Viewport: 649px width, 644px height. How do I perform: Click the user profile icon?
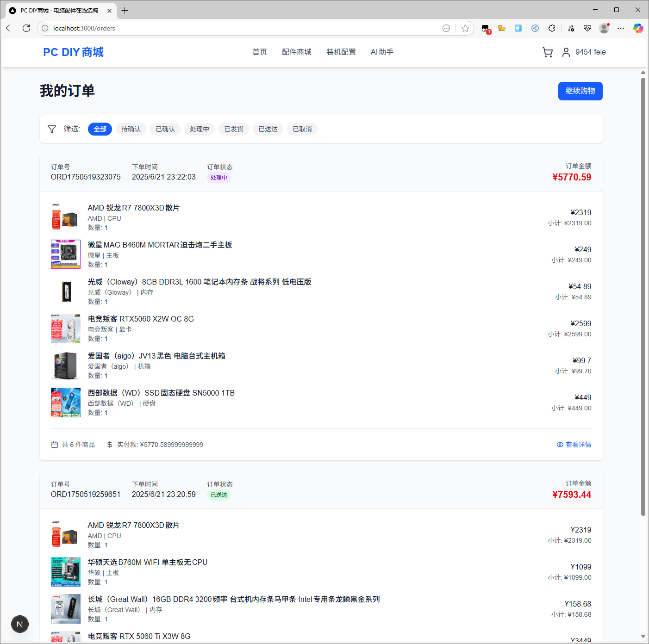(x=566, y=52)
